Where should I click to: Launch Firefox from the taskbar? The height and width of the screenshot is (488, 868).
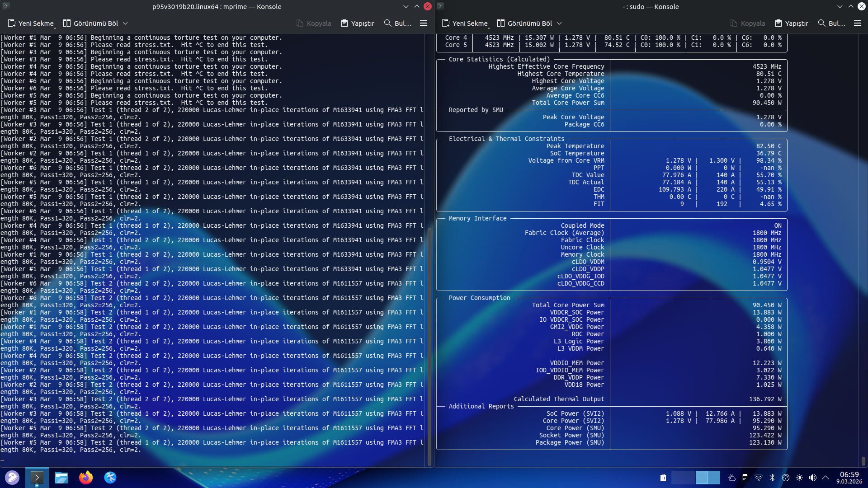85,478
